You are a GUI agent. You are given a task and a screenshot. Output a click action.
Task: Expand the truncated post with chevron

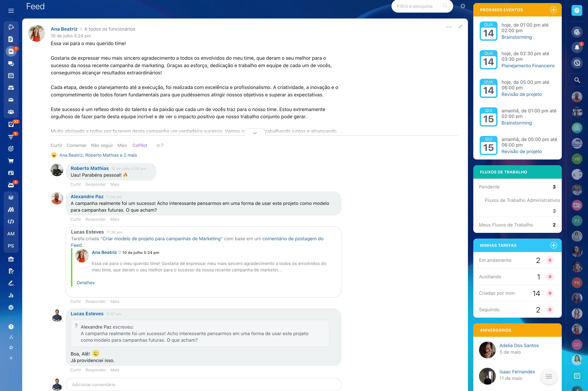(x=255, y=133)
